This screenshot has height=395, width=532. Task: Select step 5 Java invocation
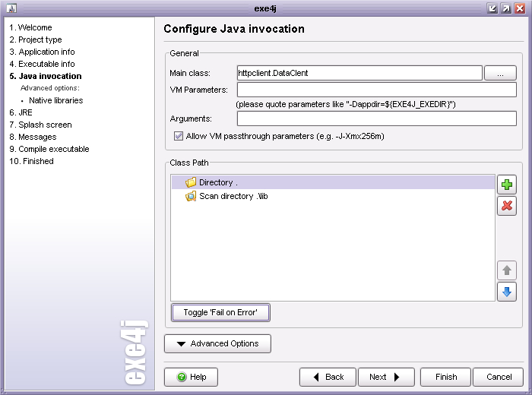pos(46,76)
